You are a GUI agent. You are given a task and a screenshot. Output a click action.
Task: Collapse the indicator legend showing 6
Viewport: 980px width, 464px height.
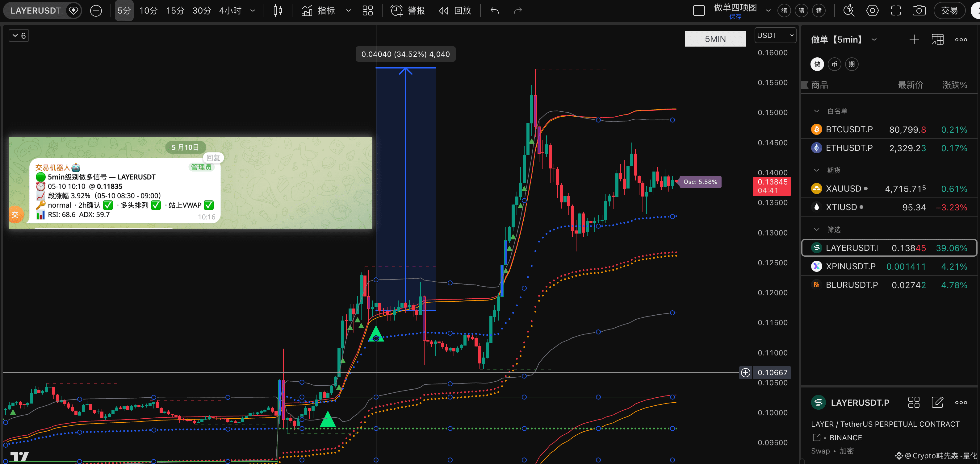(x=19, y=36)
